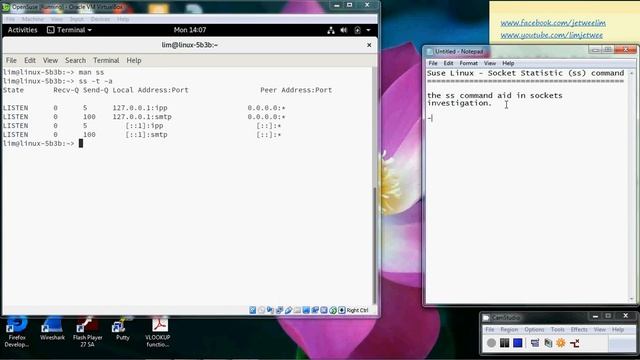Click VLOOKUP function PDF desktop shortcut

158,332
